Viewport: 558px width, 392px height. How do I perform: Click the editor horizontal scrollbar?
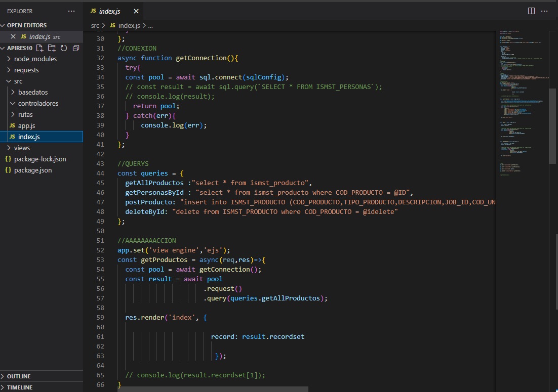(213, 389)
